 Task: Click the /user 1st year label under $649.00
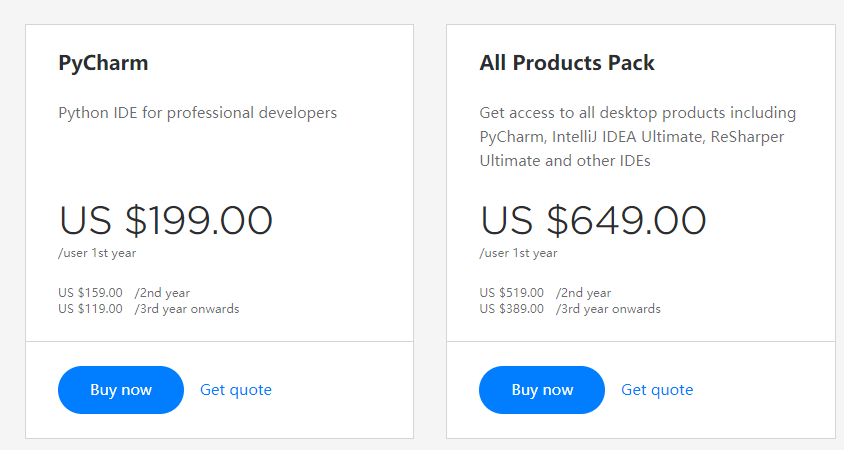coord(518,253)
